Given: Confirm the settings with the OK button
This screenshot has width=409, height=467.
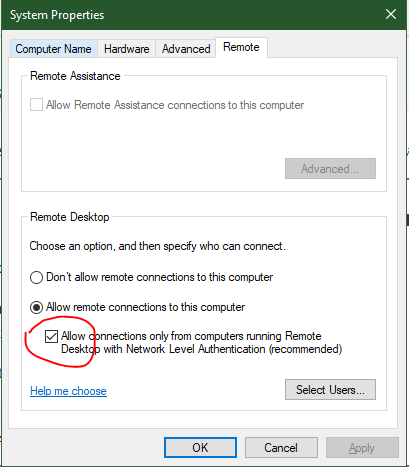Looking at the screenshot, I should [x=200, y=448].
